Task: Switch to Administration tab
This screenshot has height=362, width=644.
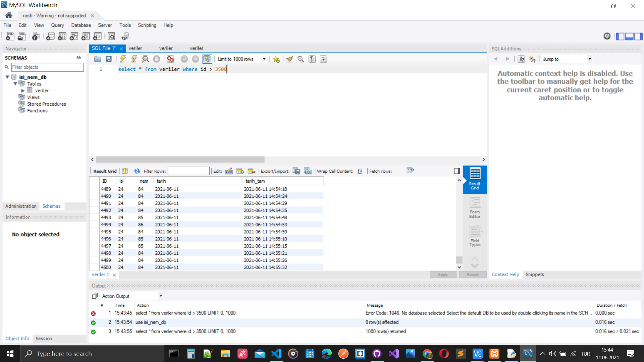Action: [21, 206]
